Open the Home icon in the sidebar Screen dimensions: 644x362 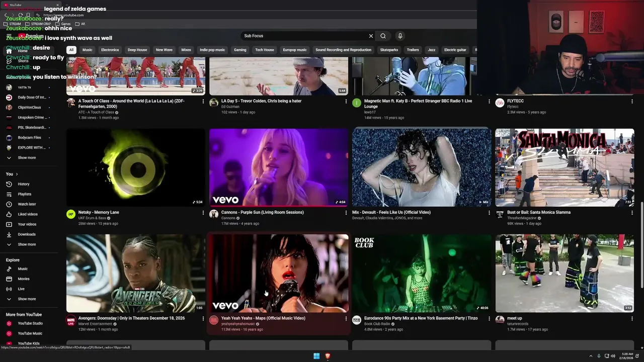(9, 51)
